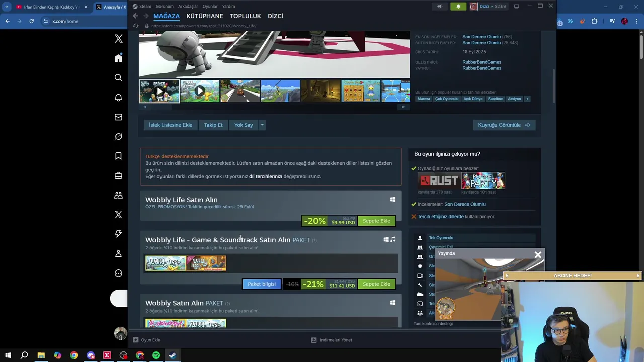Switch Steam to Big Picture mode
The height and width of the screenshot is (362, 644).
[516, 6]
